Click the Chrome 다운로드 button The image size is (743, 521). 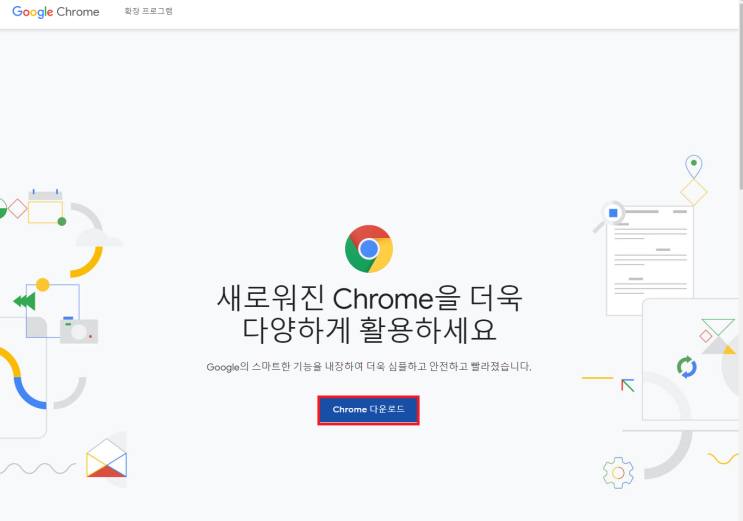[368, 410]
